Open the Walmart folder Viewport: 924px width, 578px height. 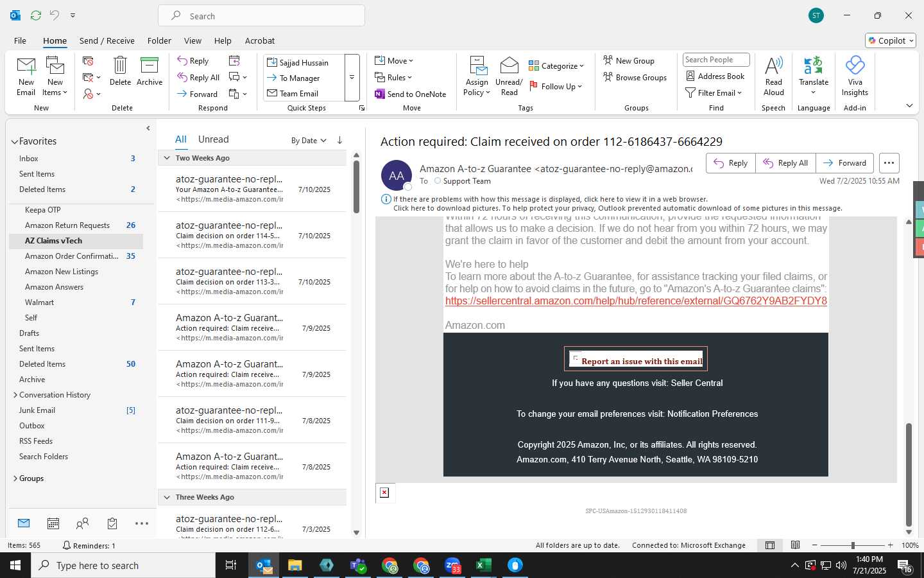tap(76, 302)
